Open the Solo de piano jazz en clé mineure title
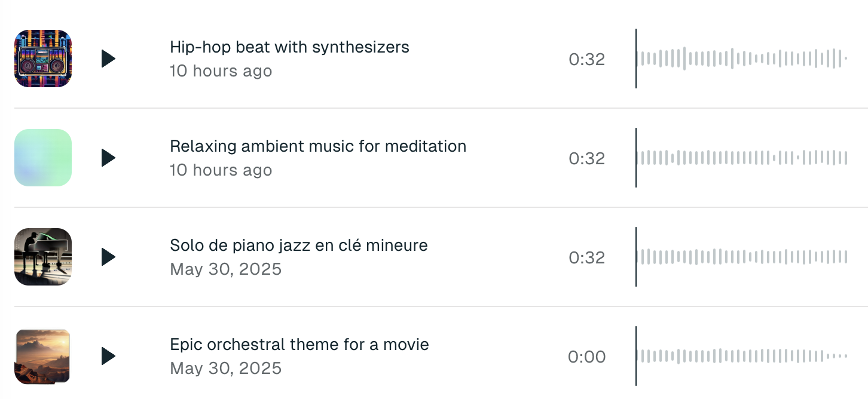The height and width of the screenshot is (399, 868). tap(298, 245)
